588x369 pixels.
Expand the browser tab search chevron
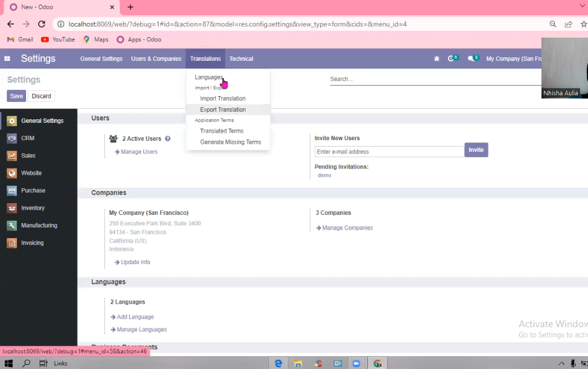tap(582, 7)
